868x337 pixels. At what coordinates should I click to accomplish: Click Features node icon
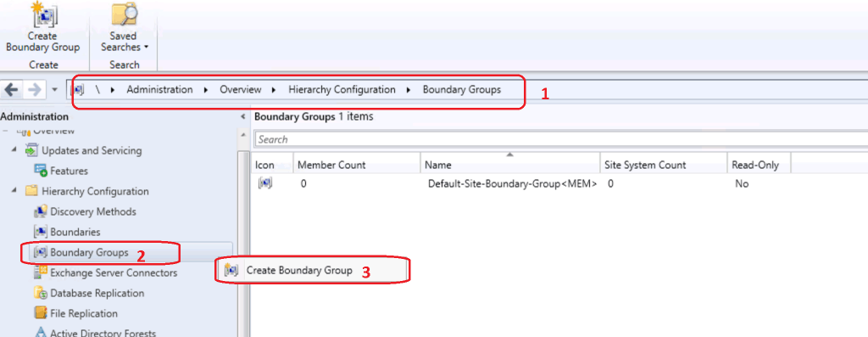[41, 171]
